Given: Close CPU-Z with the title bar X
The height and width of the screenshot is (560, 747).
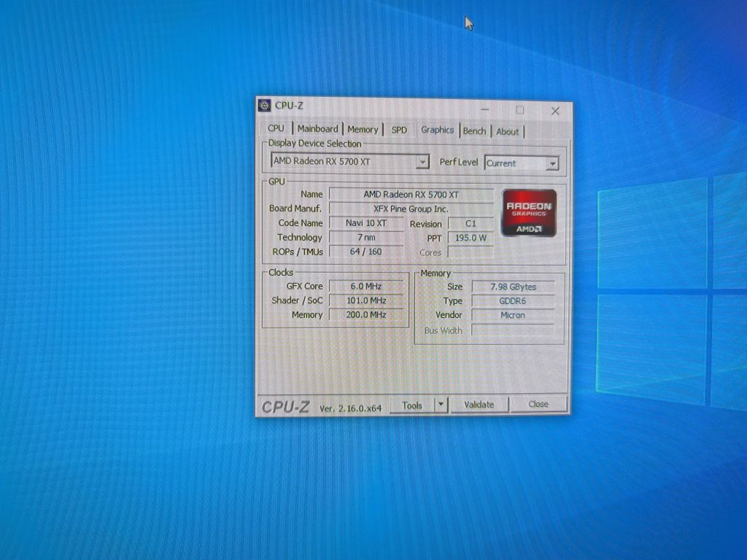Looking at the screenshot, I should coord(555,111).
